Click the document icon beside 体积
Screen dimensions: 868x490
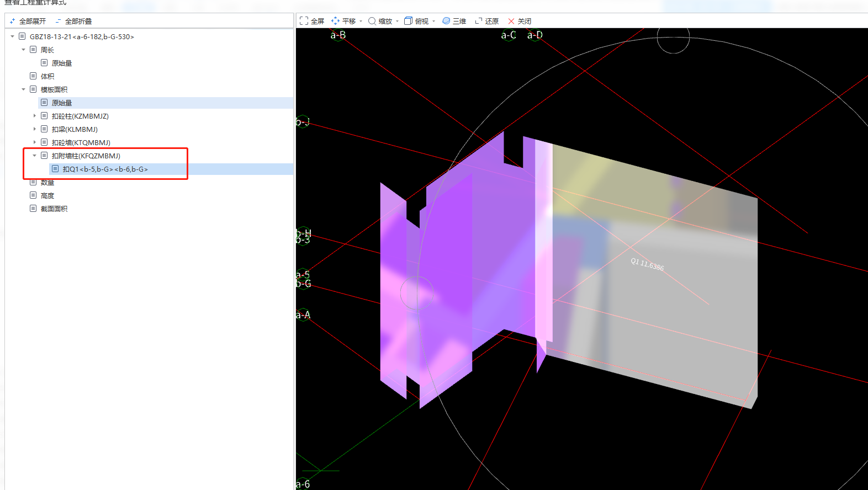coord(33,76)
